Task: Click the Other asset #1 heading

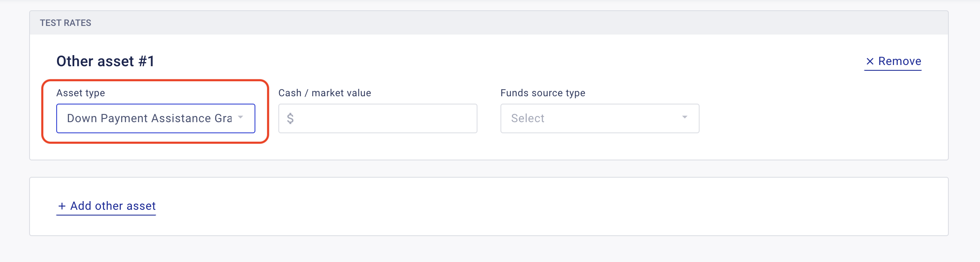Action: 105,61
